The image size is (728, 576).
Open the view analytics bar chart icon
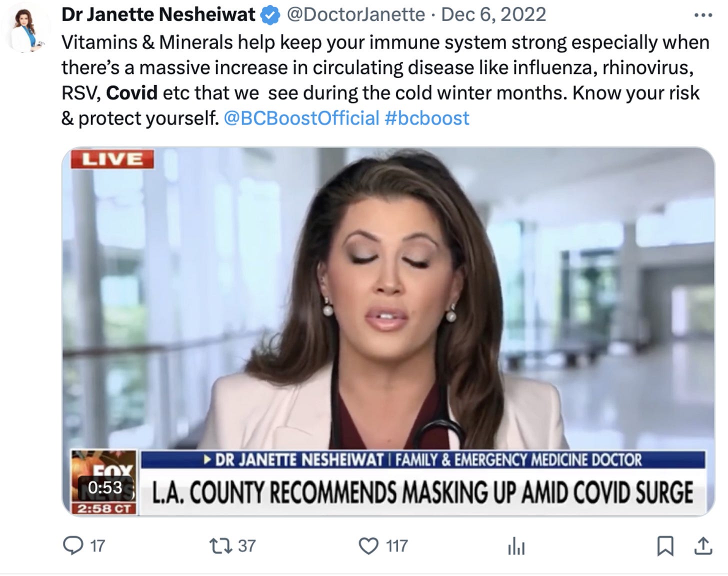click(516, 546)
